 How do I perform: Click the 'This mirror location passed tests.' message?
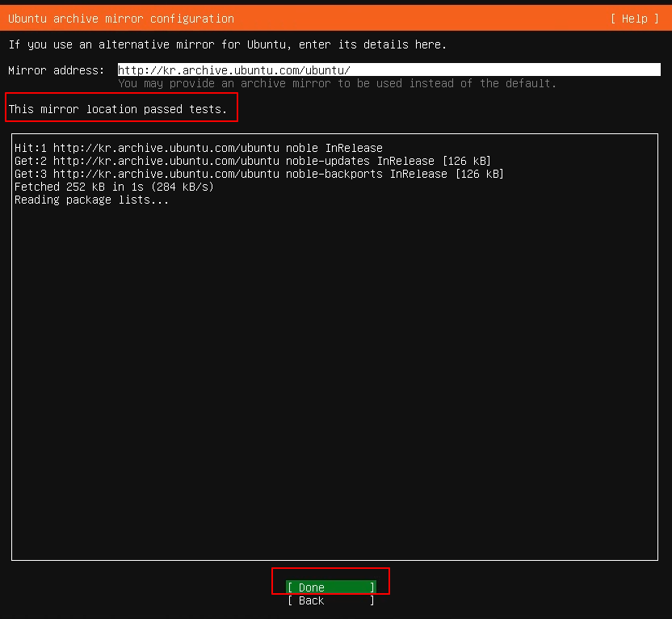point(118,109)
